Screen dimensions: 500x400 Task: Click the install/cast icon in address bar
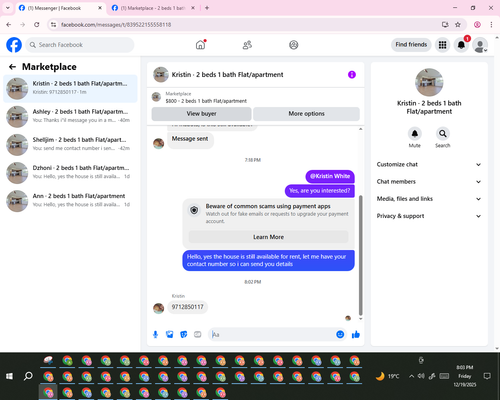445,25
